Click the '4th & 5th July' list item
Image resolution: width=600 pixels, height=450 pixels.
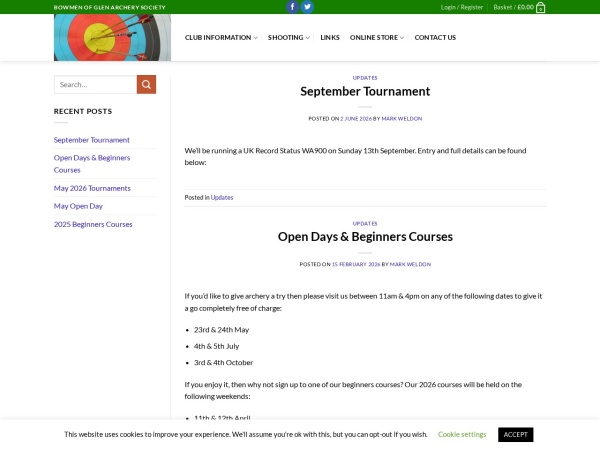pos(216,346)
